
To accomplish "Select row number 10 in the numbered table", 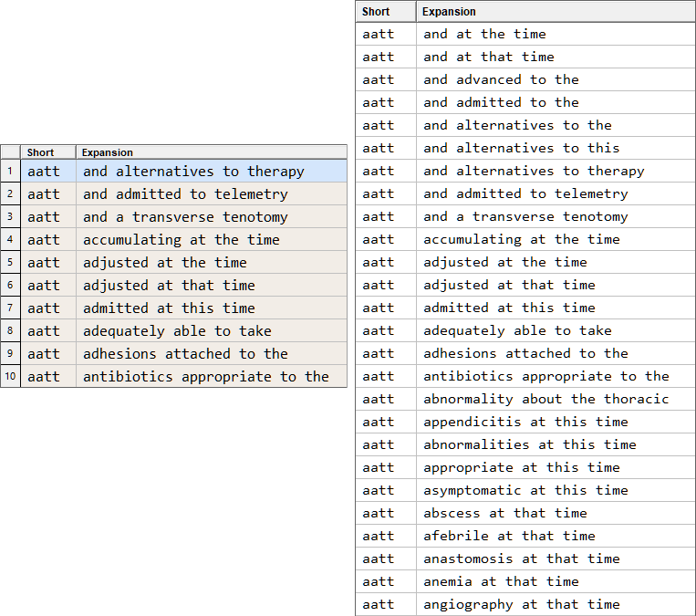I will 10,377.
